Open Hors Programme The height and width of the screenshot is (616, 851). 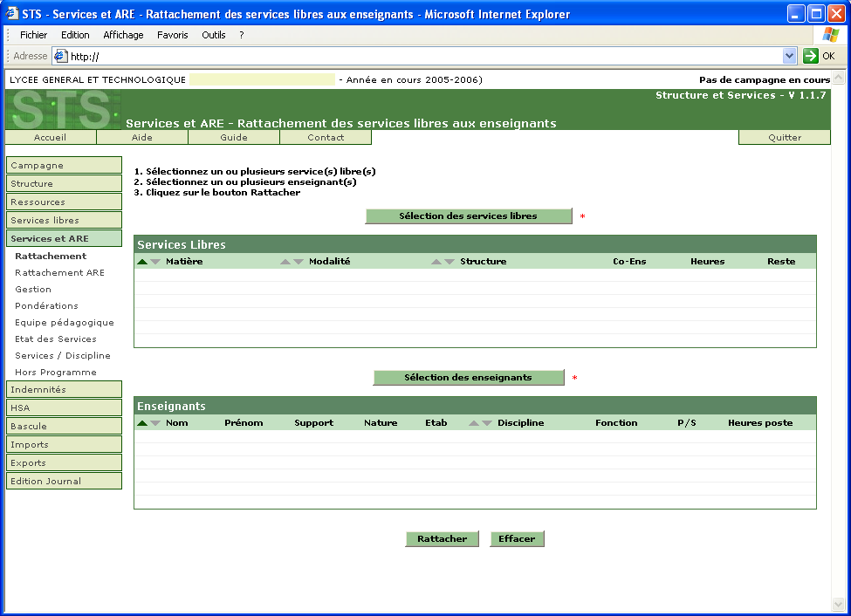(x=56, y=373)
